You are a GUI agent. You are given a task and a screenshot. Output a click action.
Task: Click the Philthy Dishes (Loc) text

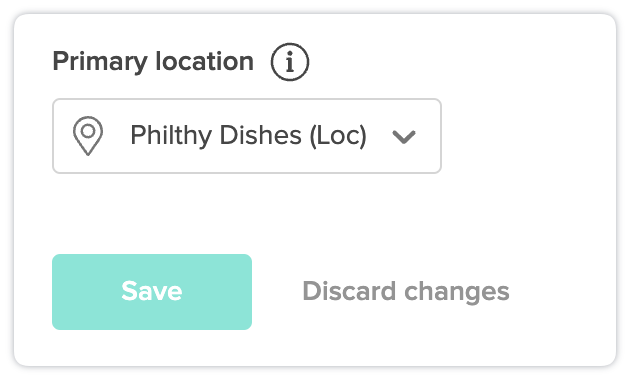248,136
